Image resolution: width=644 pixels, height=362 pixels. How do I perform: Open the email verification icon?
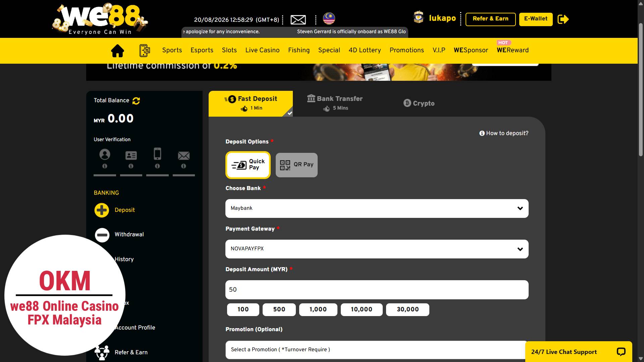click(x=183, y=156)
